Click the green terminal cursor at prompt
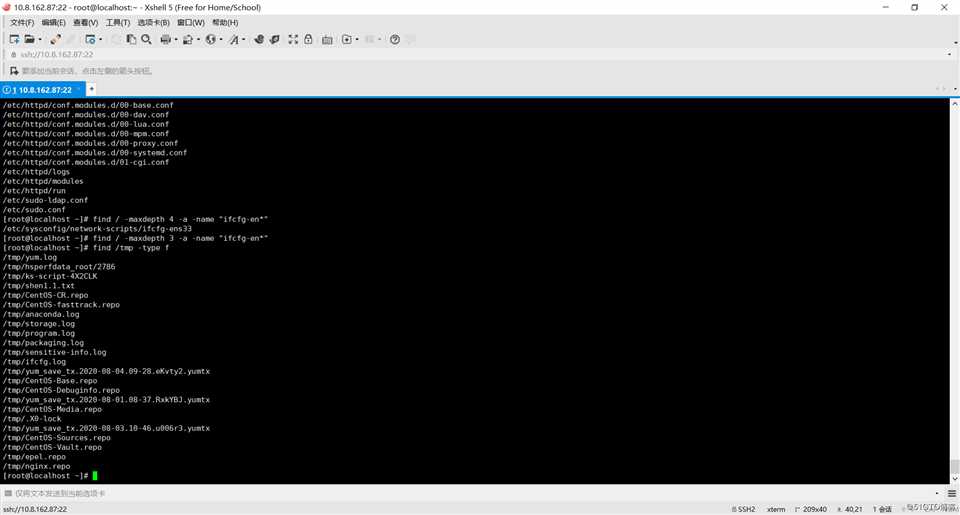 click(95, 475)
